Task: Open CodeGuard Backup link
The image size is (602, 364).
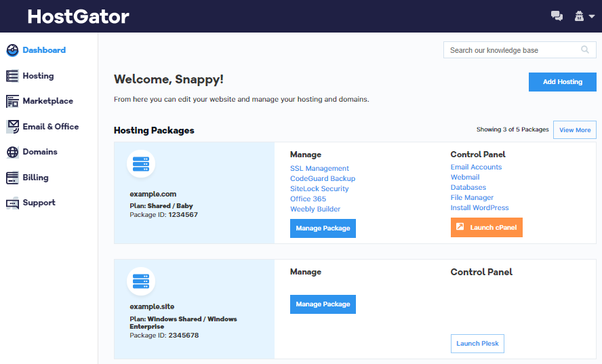Action: point(323,178)
